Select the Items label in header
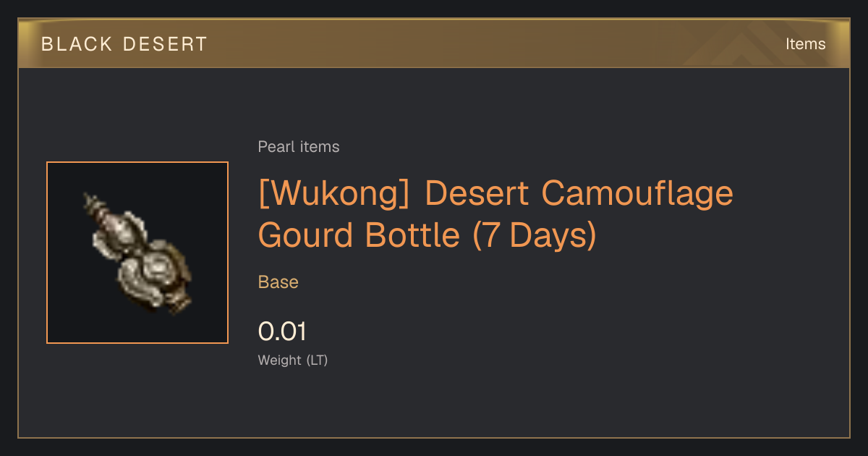Viewport: 868px width, 456px height. (x=805, y=44)
